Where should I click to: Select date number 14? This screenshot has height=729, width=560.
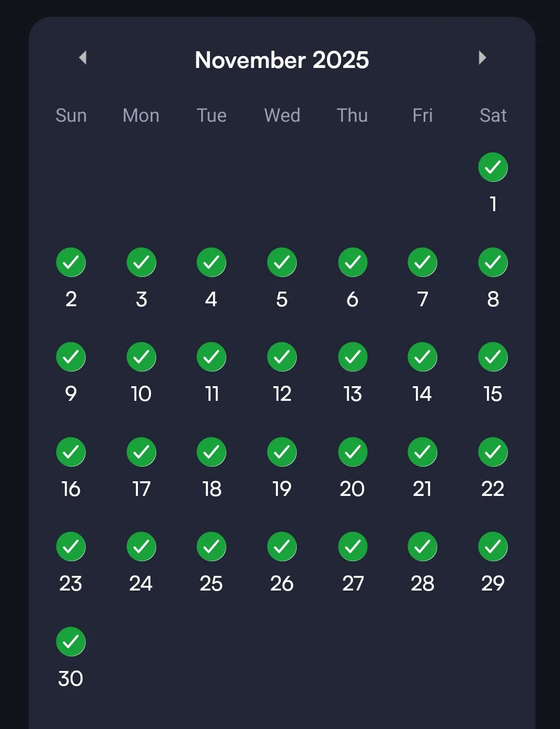coord(423,394)
